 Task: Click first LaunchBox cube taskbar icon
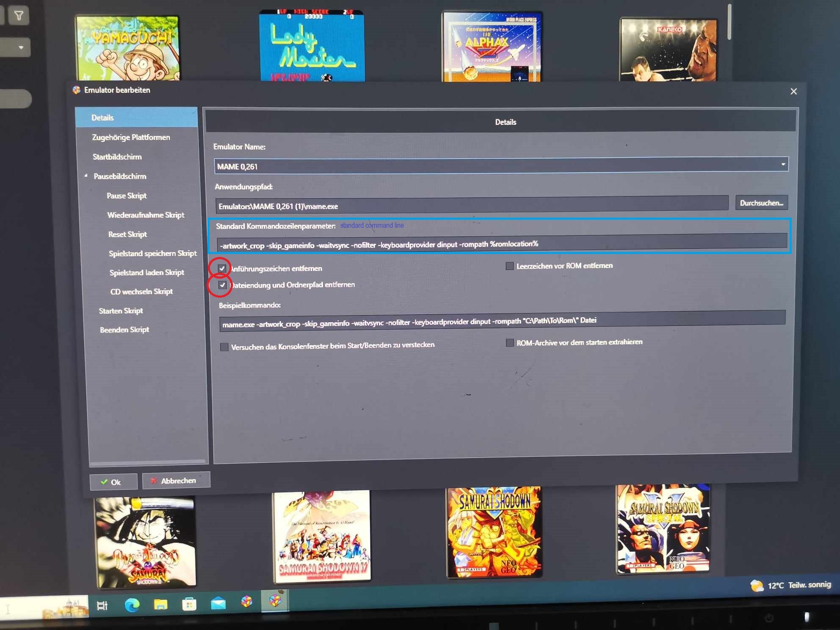[x=247, y=602]
